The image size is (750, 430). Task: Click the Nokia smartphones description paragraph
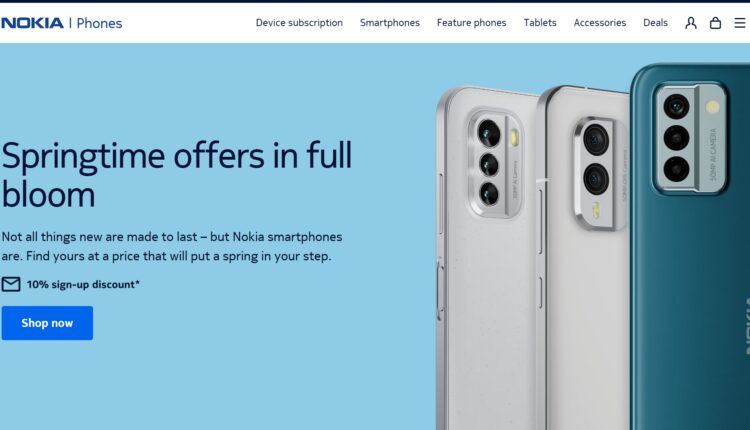tap(172, 246)
